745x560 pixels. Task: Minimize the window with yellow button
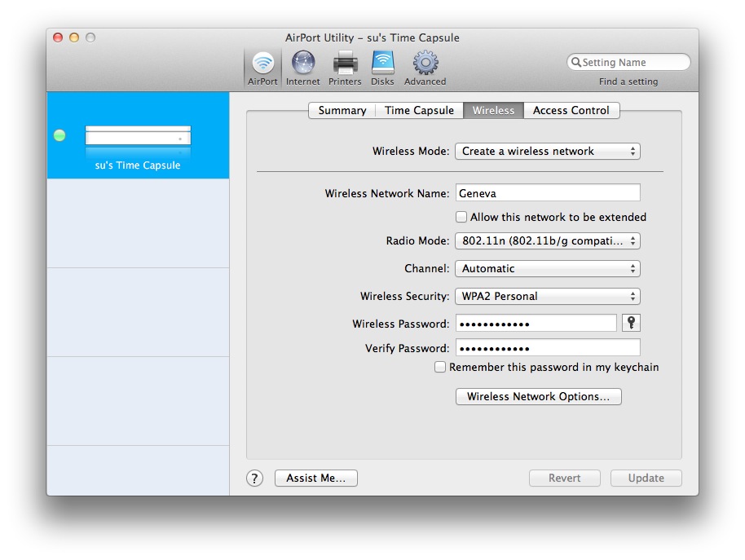click(74, 37)
